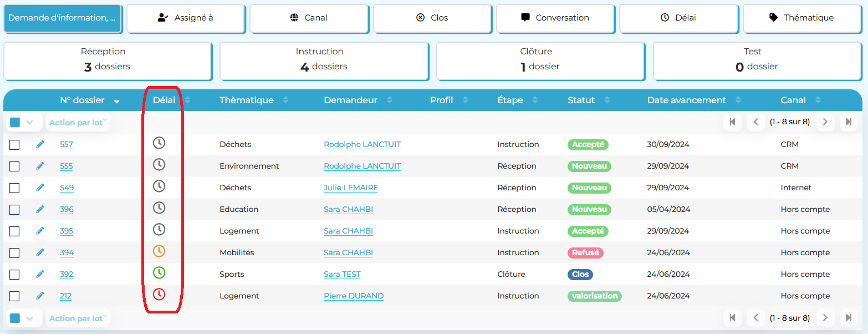Expand the top select-all checkbox dropdown arrow
This screenshot has width=868, height=334.
tap(30, 123)
